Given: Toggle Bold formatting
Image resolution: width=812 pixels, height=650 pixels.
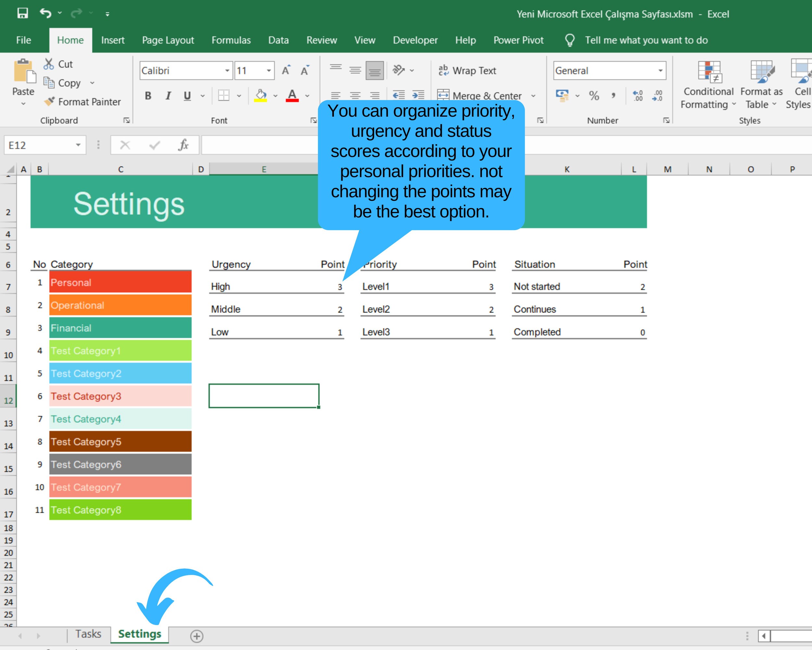Looking at the screenshot, I should pyautogui.click(x=148, y=96).
